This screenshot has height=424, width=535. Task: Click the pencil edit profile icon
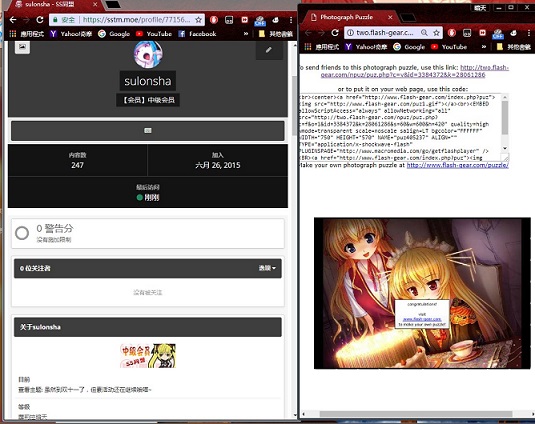pos(269,50)
